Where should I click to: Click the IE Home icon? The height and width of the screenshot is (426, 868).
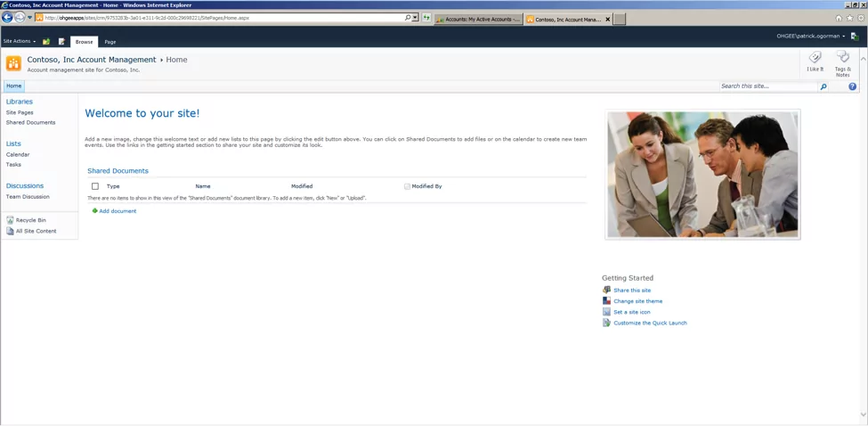pos(840,18)
